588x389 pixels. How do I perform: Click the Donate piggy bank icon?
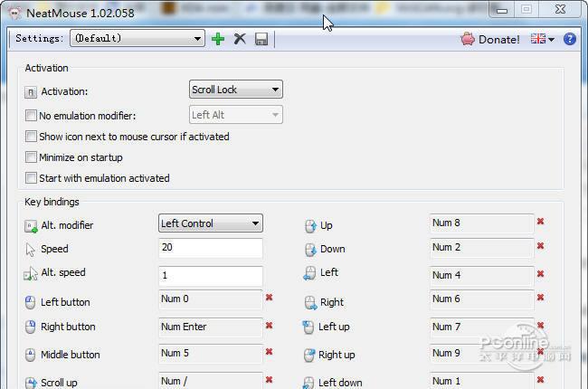[468, 39]
